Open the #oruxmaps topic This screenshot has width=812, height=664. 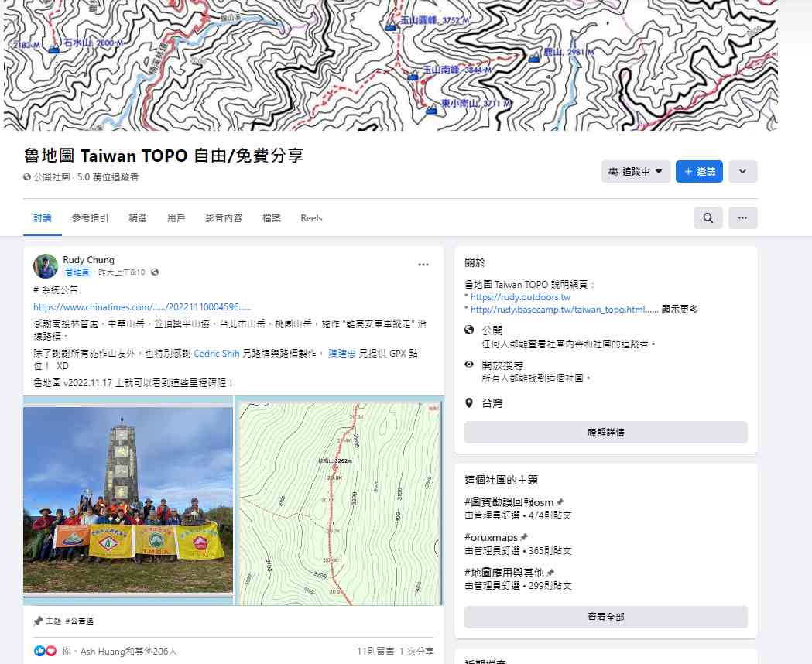[491, 537]
